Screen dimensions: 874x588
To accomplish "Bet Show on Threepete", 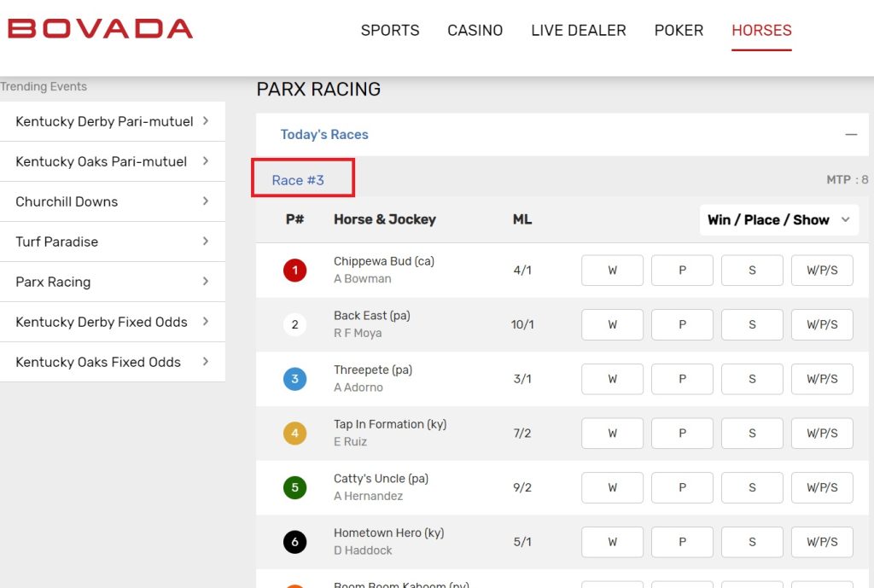I will [752, 379].
